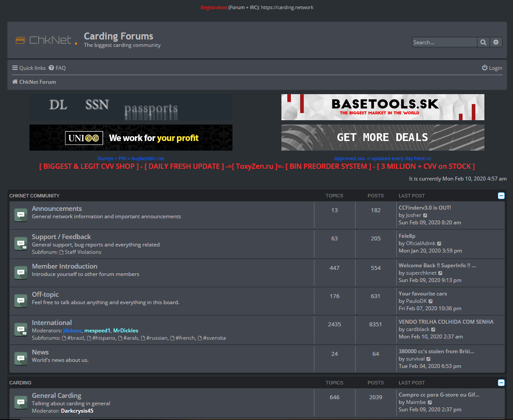Click the DL SSN passports banner
This screenshot has height=420, width=513.
131,107
